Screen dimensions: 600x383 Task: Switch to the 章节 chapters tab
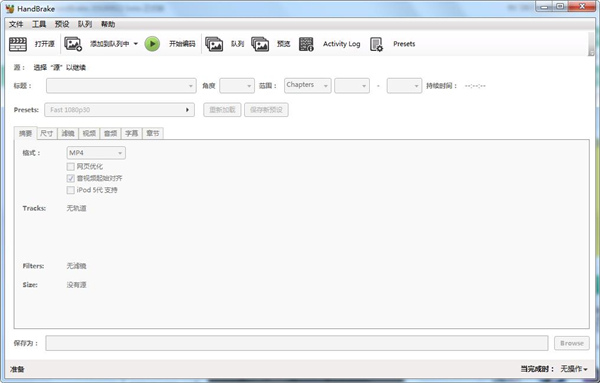tap(153, 133)
